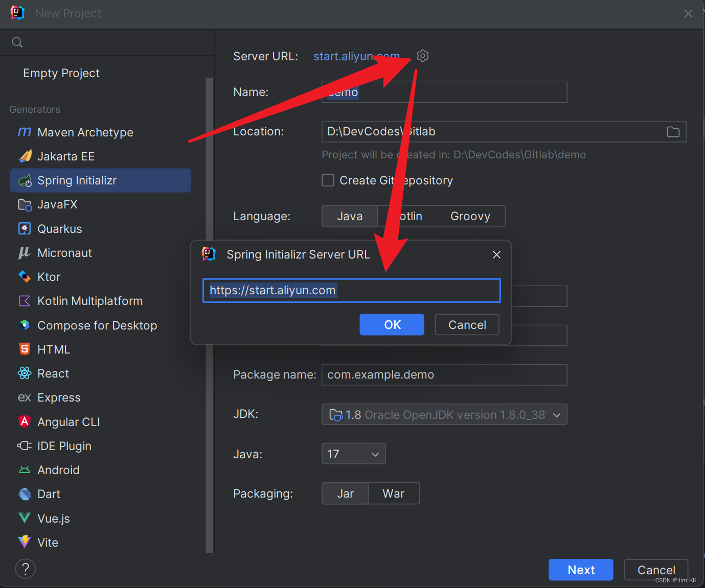This screenshot has height=588, width=705.
Task: Click the Spring Initializr leaf icon
Action: (x=25, y=180)
